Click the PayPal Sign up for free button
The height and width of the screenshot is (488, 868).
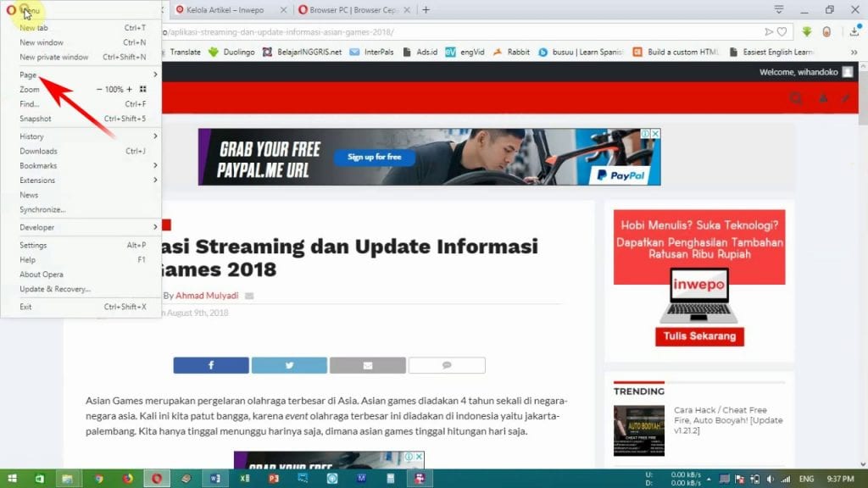click(x=374, y=157)
